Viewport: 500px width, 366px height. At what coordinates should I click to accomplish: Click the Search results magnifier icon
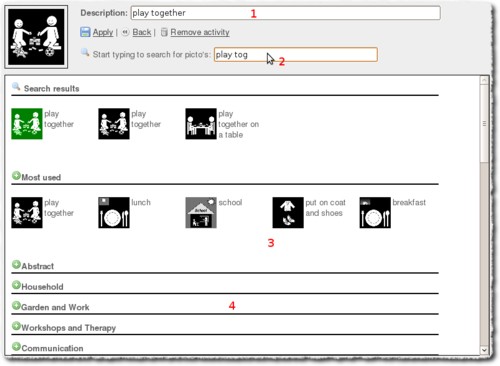tap(16, 87)
